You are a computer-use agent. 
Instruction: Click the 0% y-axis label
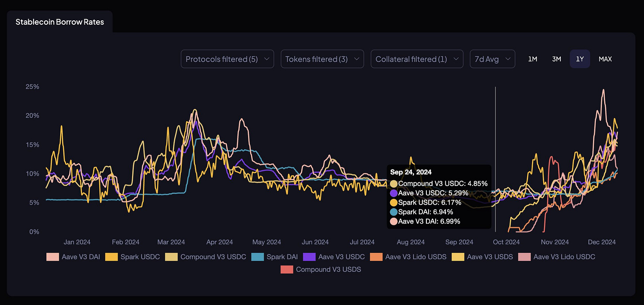[34, 232]
